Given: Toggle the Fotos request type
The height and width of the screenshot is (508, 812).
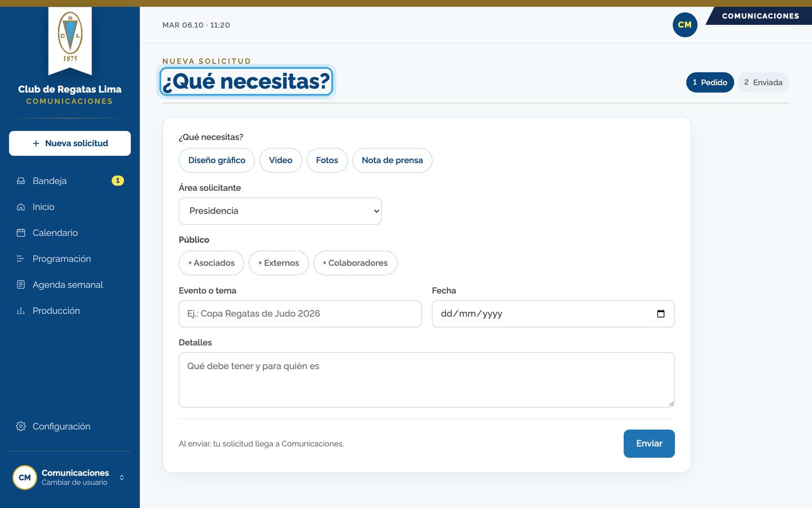Looking at the screenshot, I should point(327,160).
